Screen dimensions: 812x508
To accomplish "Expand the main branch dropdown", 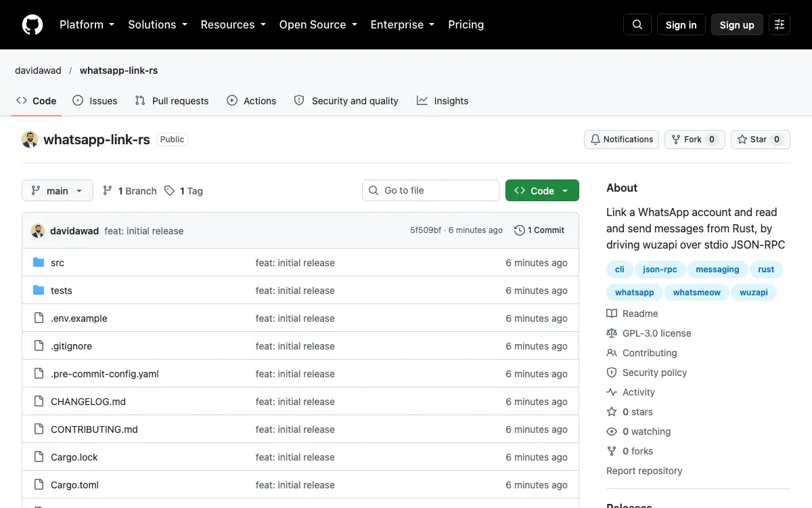I will [58, 191].
